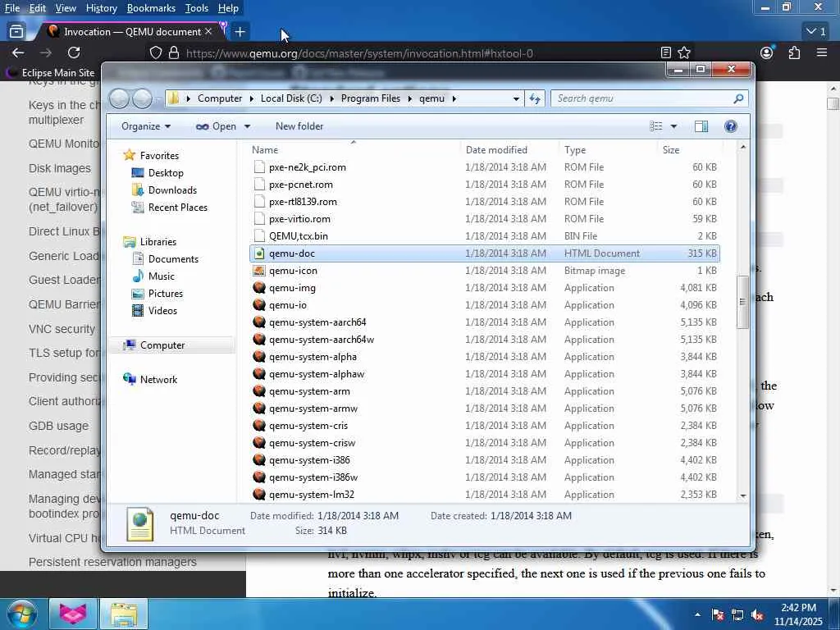Open Firefox reader view icon
This screenshot has height=630, width=840.
click(x=665, y=52)
